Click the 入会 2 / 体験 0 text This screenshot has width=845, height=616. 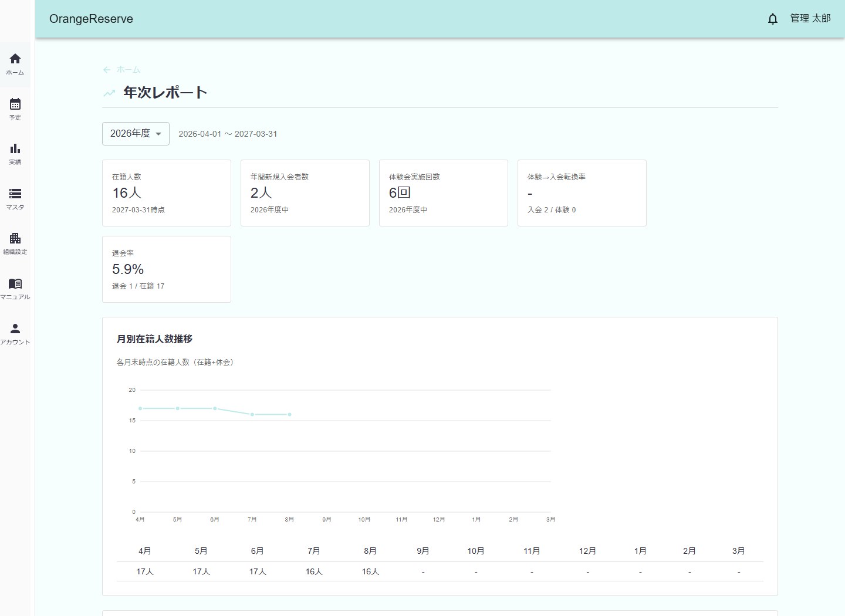coord(552,210)
